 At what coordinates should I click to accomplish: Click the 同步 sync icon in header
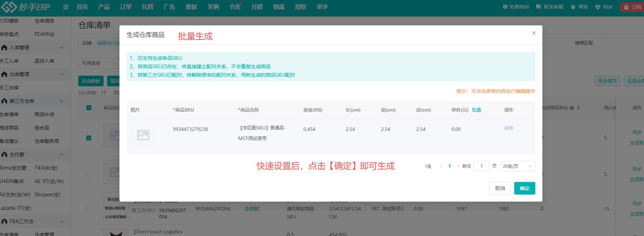coord(598,7)
